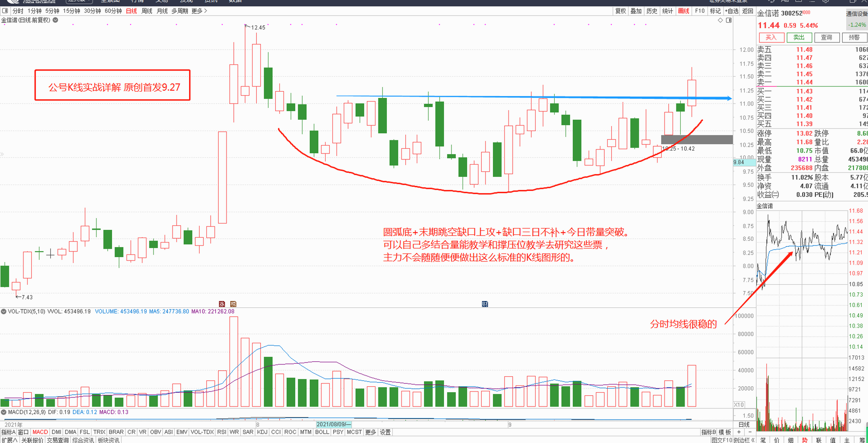The image size is (868, 443).
Task: Toggle the 画线 drawing tools
Action: pos(684,11)
